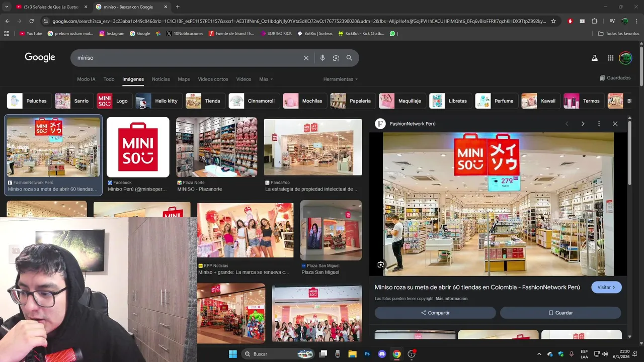Switch to Noticias tab
This screenshot has height=362, width=644.
coord(161,79)
